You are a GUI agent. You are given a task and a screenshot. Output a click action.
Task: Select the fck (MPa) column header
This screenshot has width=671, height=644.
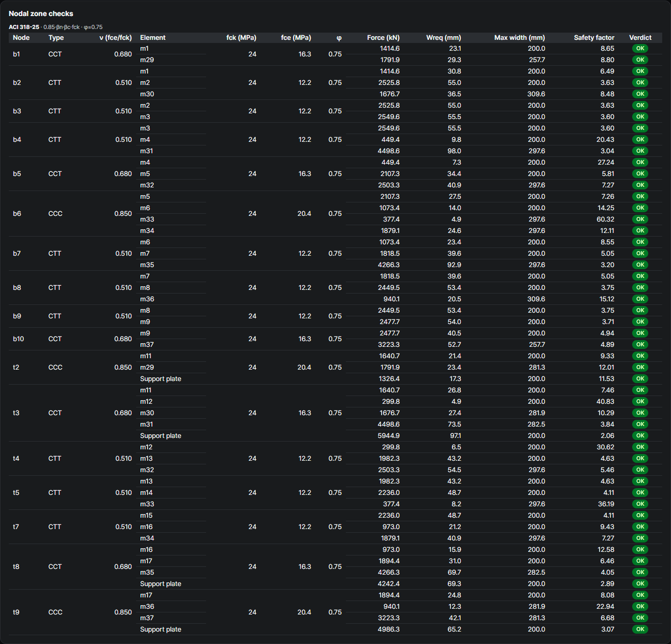pos(241,38)
